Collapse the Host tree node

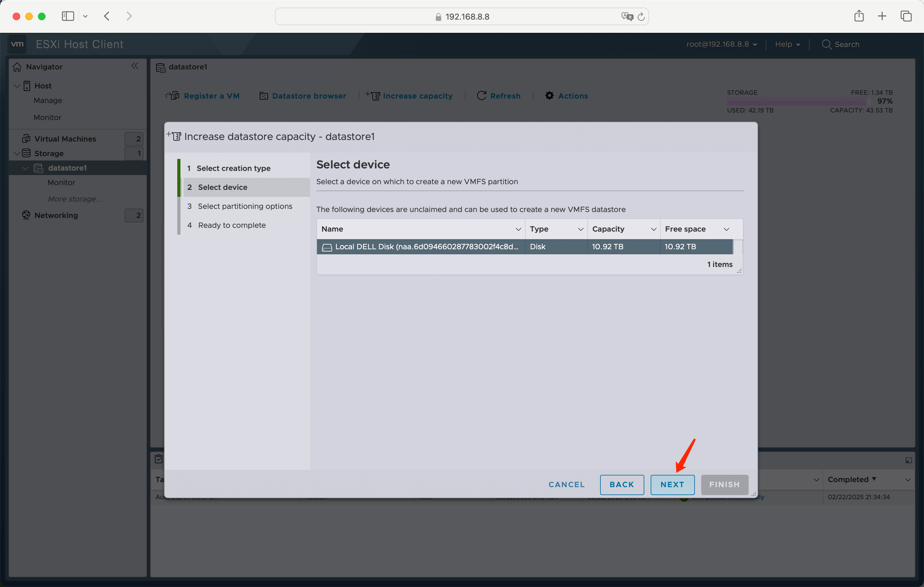(17, 86)
